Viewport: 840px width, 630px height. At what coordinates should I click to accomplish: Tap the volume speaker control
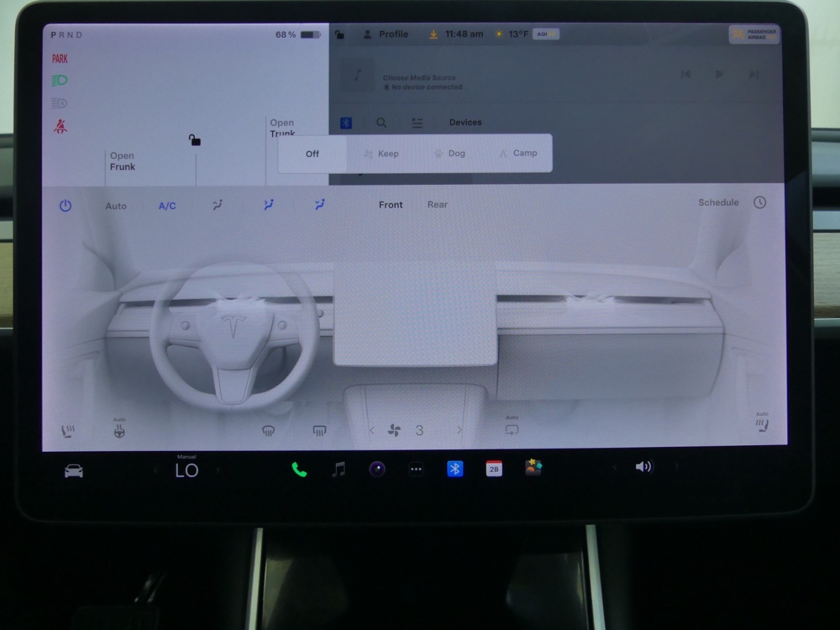643,467
